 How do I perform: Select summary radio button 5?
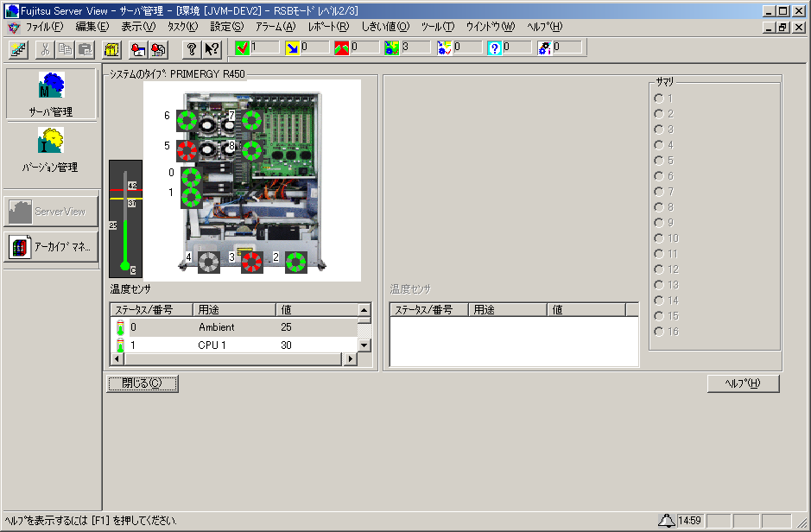click(659, 161)
